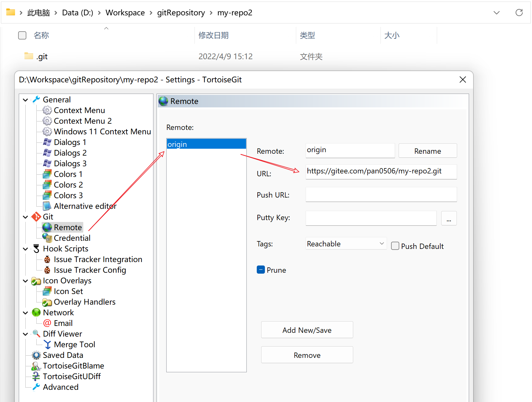
Task: Click the Alternative editor notepad icon
Action: tap(47, 206)
